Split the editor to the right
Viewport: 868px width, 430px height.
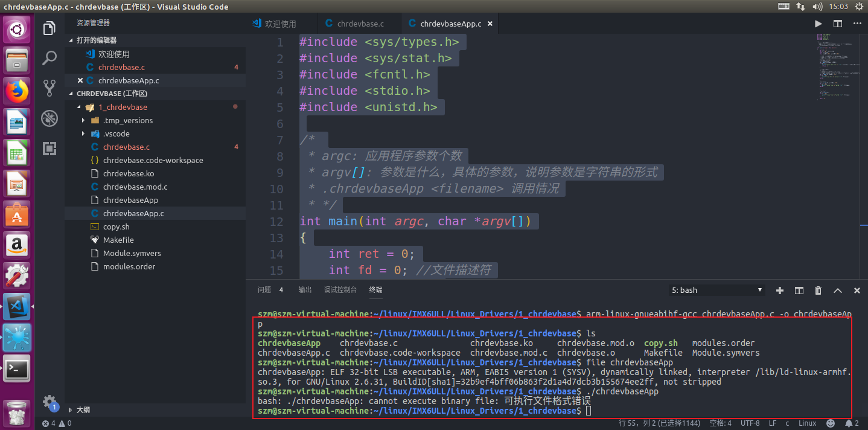click(x=838, y=24)
